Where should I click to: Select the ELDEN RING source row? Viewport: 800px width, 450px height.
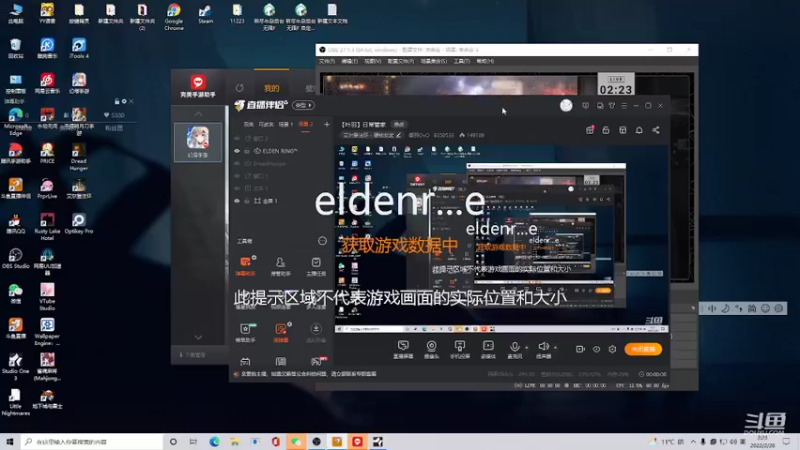(x=280, y=151)
